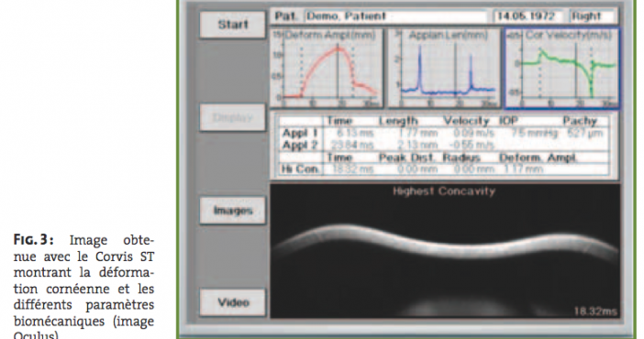Screen dimensions: 644x339
Task: Click the first blue applanation spike
Action: [x=420, y=66]
